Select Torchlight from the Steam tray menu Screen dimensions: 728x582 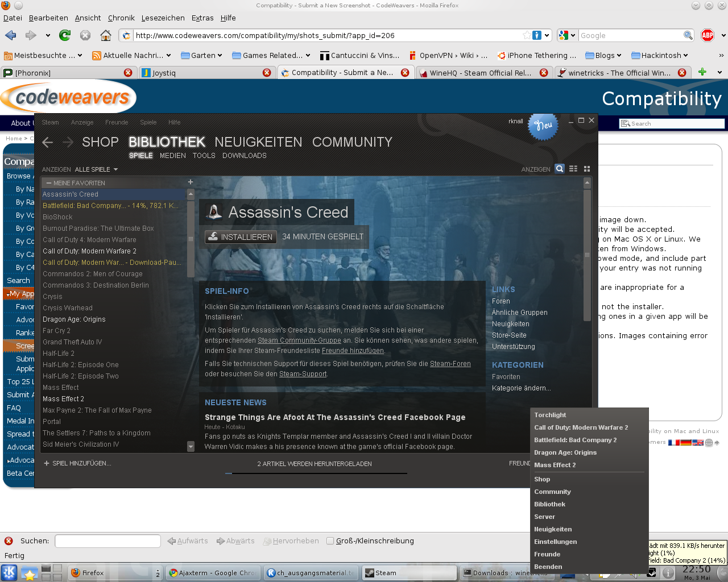coord(551,415)
